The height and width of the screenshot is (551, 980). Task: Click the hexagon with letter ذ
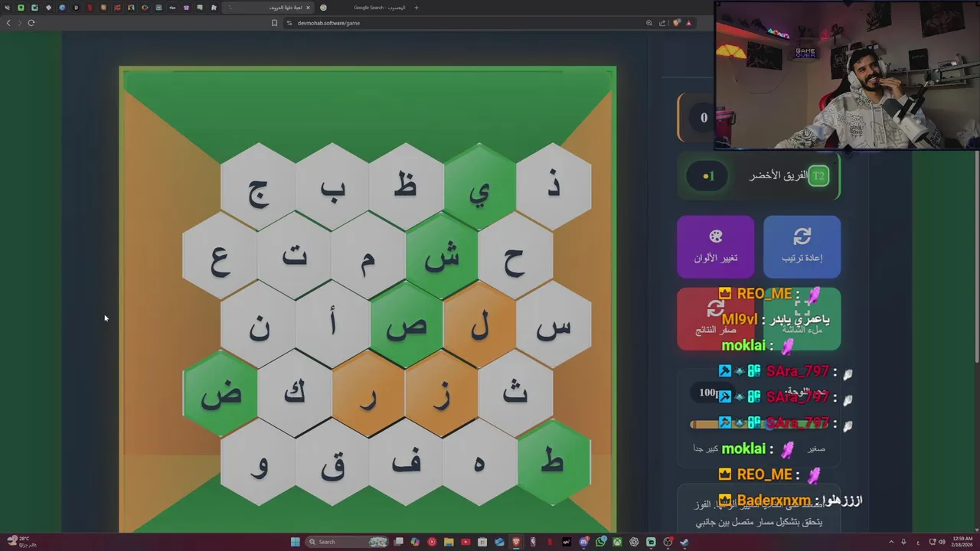pos(554,187)
